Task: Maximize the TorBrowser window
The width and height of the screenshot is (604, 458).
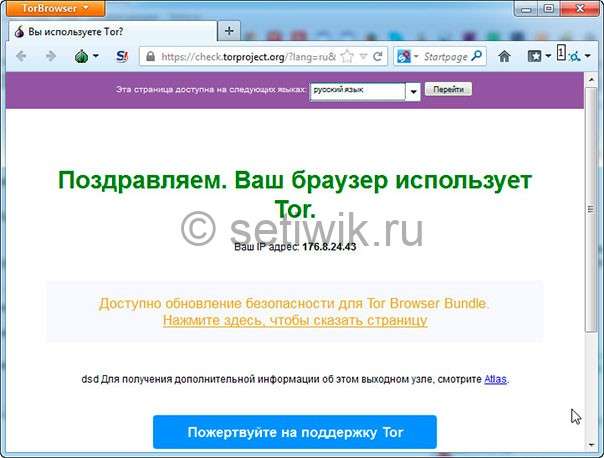Action: point(549,8)
